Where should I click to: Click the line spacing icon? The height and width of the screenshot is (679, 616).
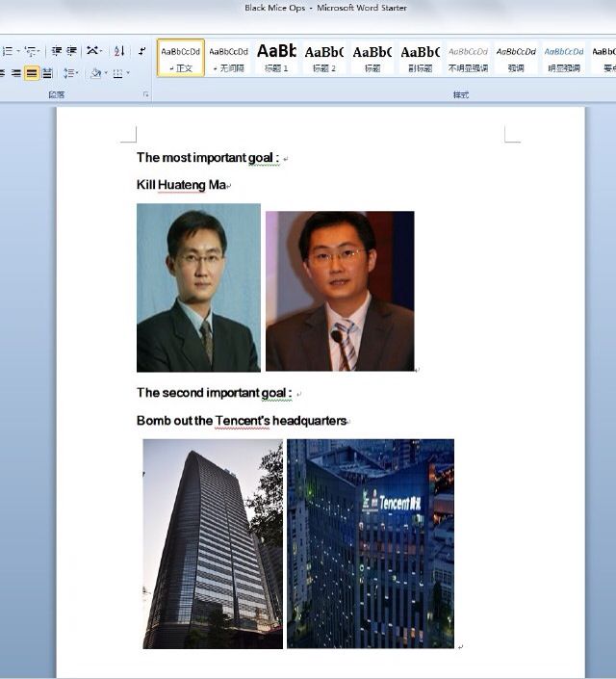[68, 73]
